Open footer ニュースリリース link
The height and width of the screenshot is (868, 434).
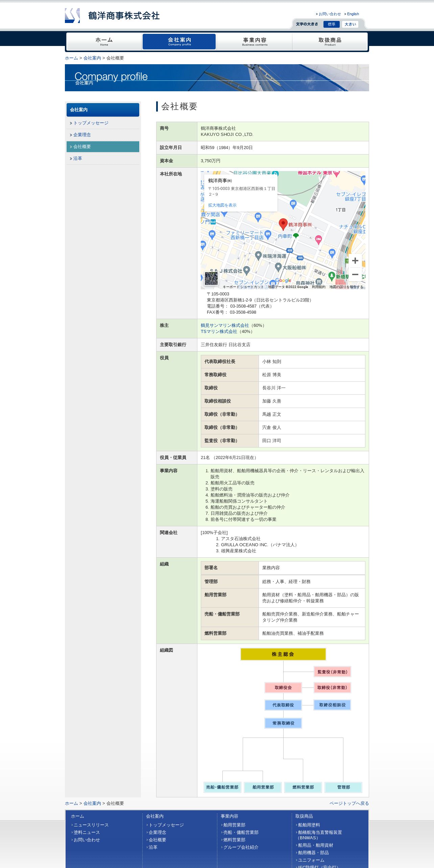pyautogui.click(x=91, y=825)
